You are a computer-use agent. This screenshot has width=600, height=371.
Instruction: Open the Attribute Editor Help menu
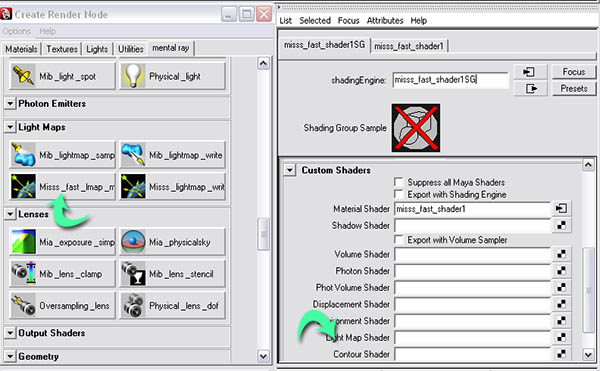[x=419, y=21]
